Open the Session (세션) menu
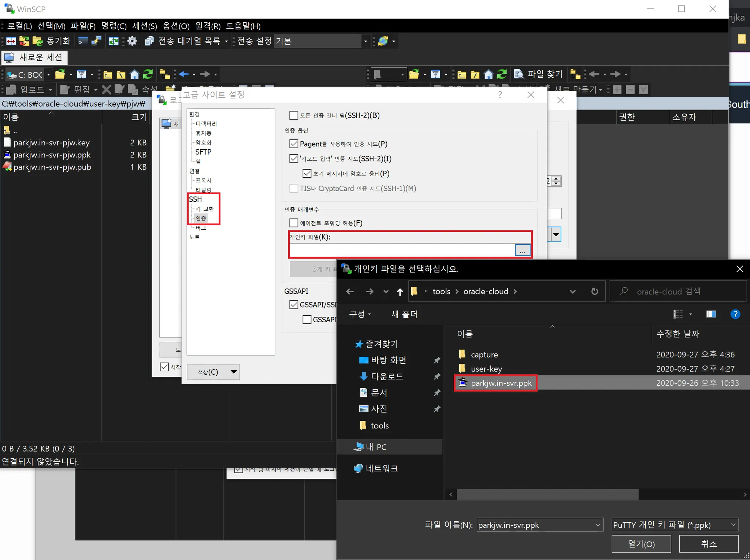Screen dimensions: 750x560 tap(144, 26)
